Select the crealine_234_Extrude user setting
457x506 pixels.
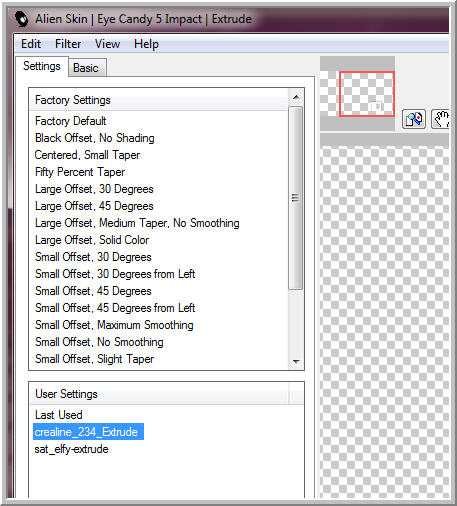(x=88, y=432)
